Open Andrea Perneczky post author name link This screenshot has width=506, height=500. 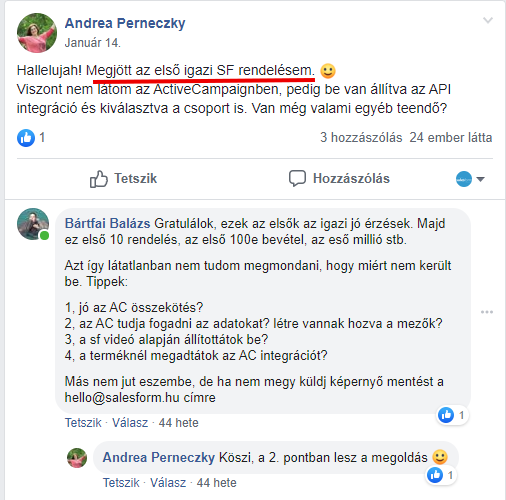125,23
